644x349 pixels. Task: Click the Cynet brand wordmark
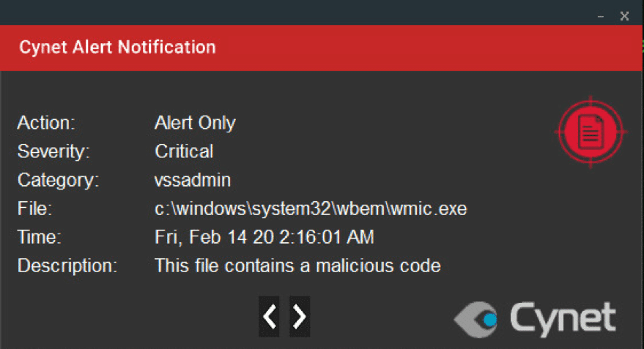tap(563, 320)
